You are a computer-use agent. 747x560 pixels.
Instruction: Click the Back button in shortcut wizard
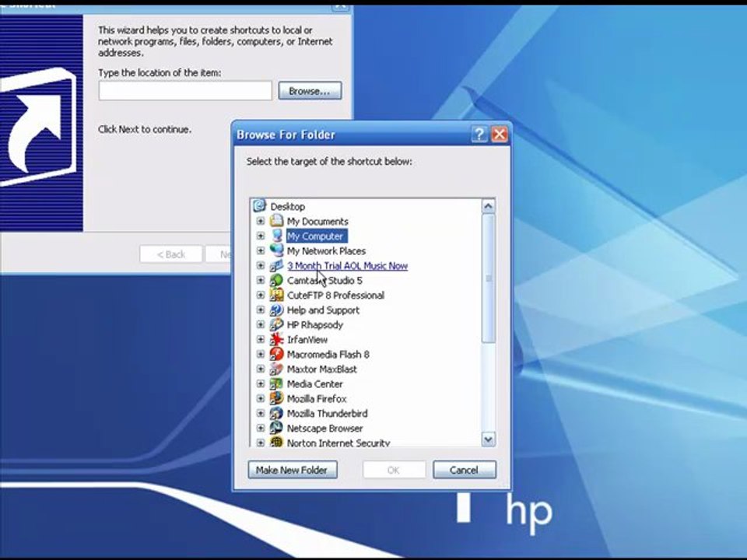pos(171,254)
